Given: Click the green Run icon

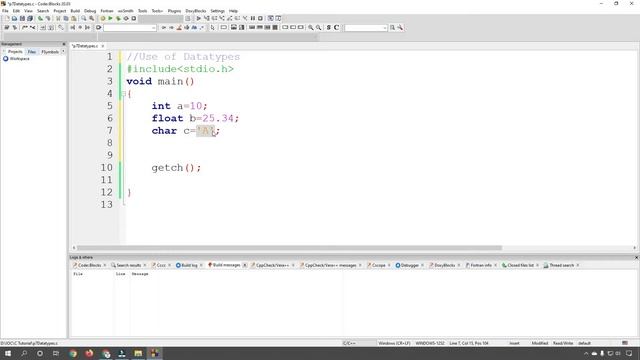Looking at the screenshot, I should click(x=110, y=18).
